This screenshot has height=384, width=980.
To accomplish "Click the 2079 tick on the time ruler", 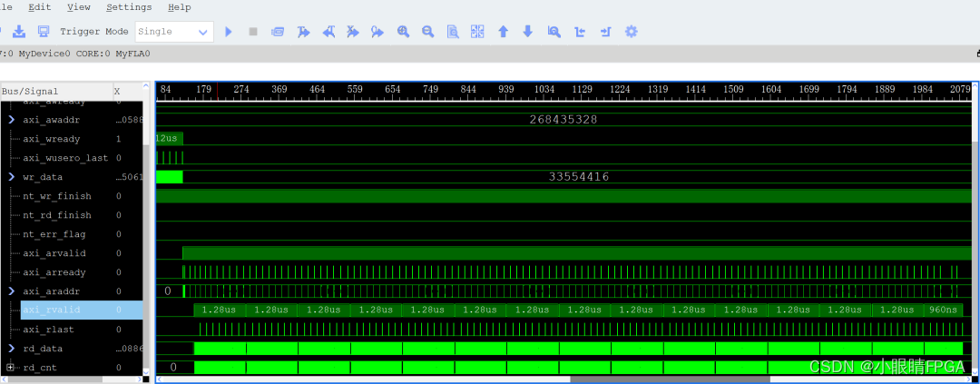I will (960, 90).
